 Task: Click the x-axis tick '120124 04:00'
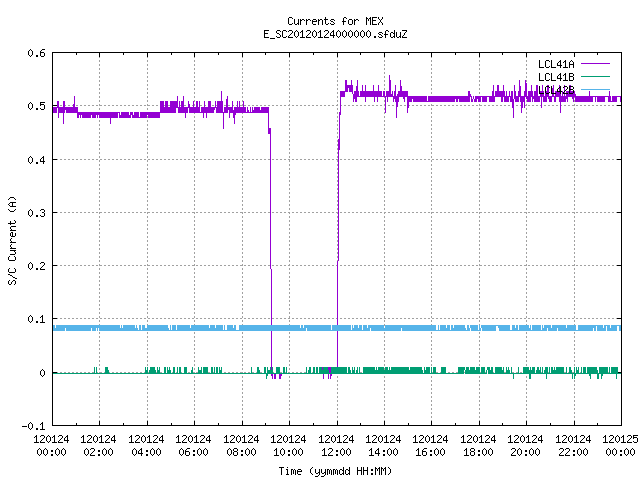point(146,446)
